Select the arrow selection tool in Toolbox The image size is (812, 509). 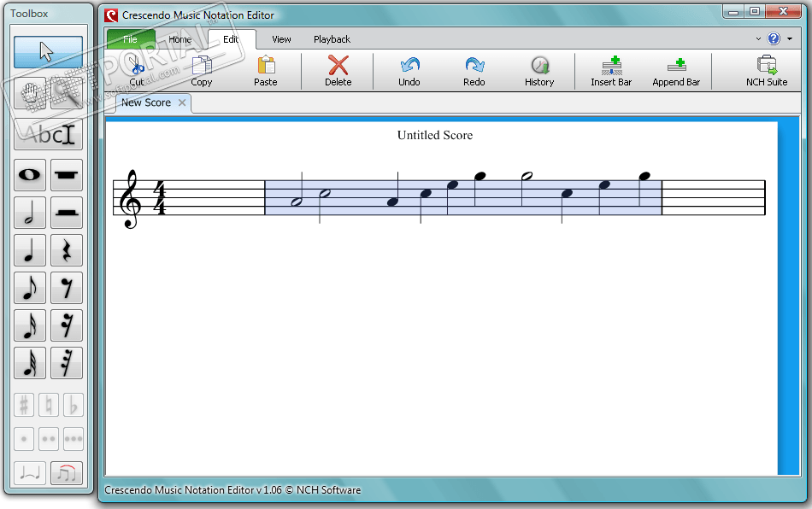click(x=48, y=52)
